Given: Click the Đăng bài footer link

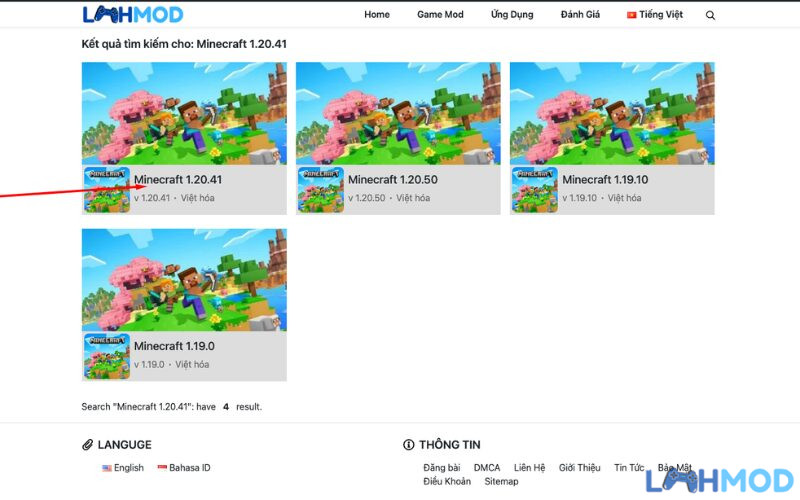Looking at the screenshot, I should tap(441, 467).
